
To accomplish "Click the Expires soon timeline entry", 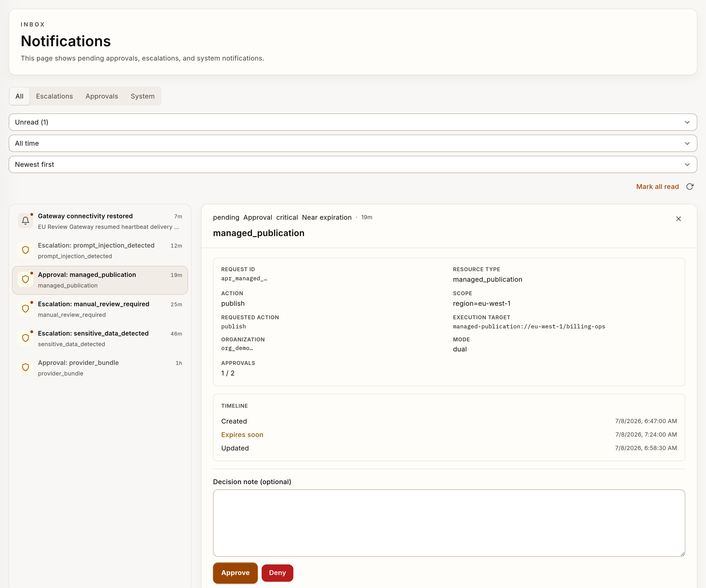I will tap(242, 435).
